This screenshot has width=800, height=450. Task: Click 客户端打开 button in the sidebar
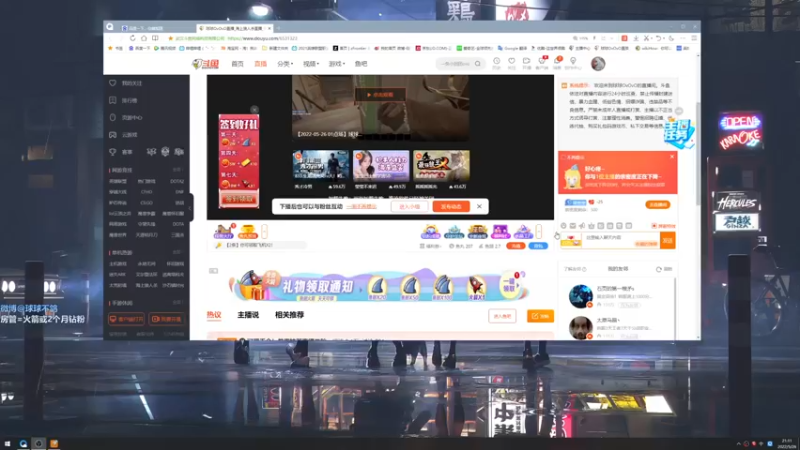(x=126, y=319)
